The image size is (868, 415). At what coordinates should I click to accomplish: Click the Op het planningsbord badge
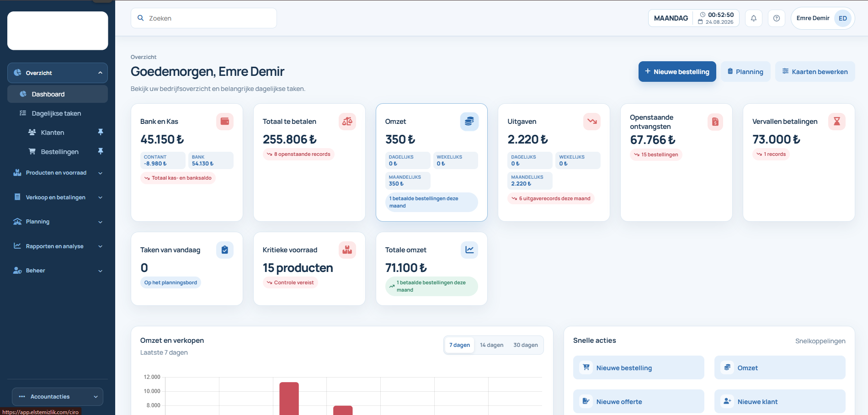pos(170,283)
